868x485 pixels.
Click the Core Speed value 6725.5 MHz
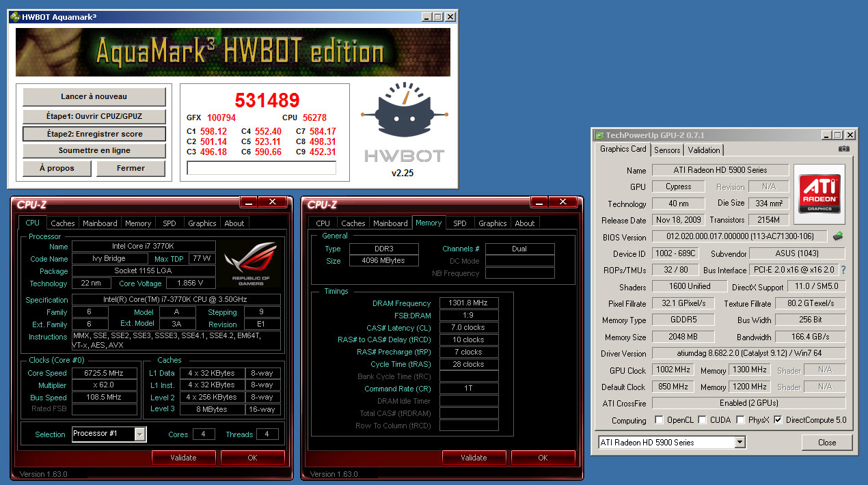coord(105,373)
